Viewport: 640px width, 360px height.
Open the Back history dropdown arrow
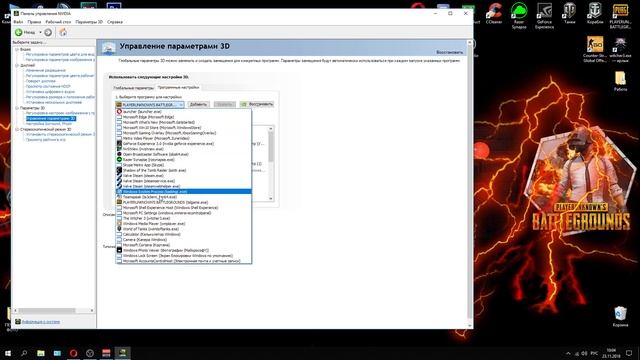point(40,32)
